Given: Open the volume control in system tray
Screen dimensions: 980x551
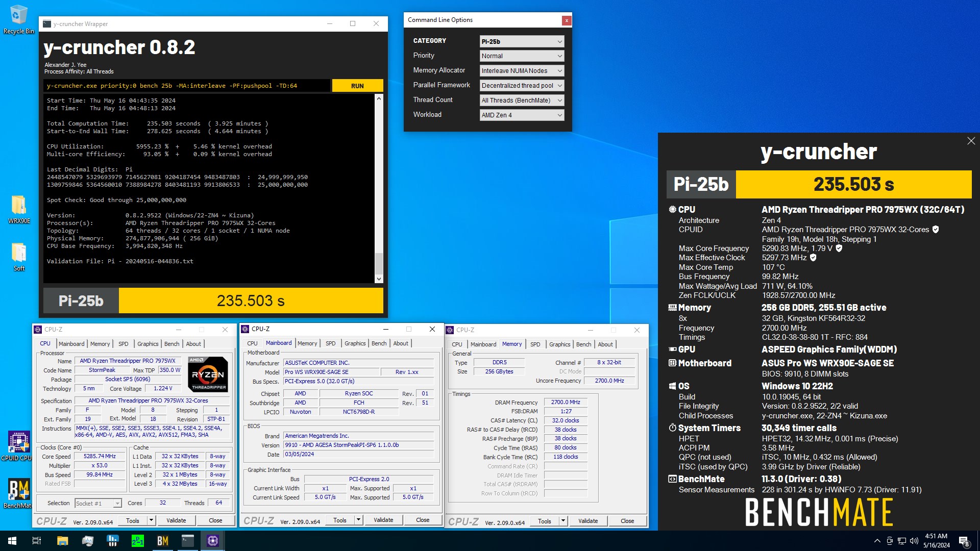Looking at the screenshot, I should coord(914,541).
